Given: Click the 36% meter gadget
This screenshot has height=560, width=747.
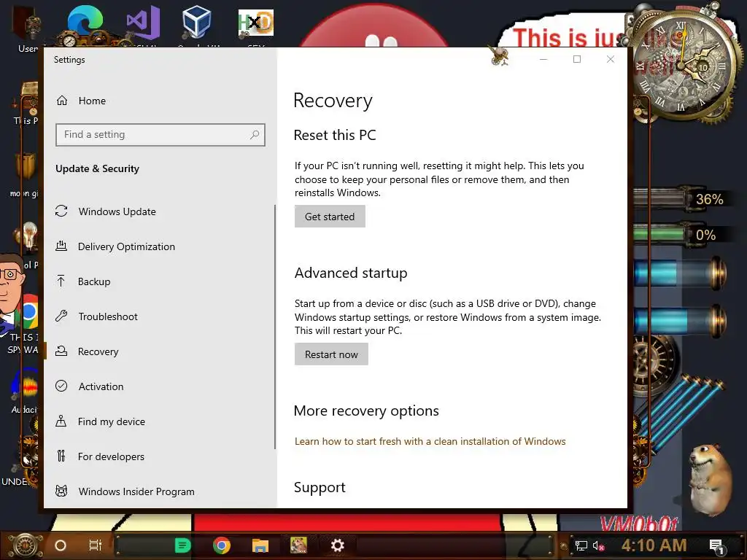Looking at the screenshot, I should [x=681, y=199].
